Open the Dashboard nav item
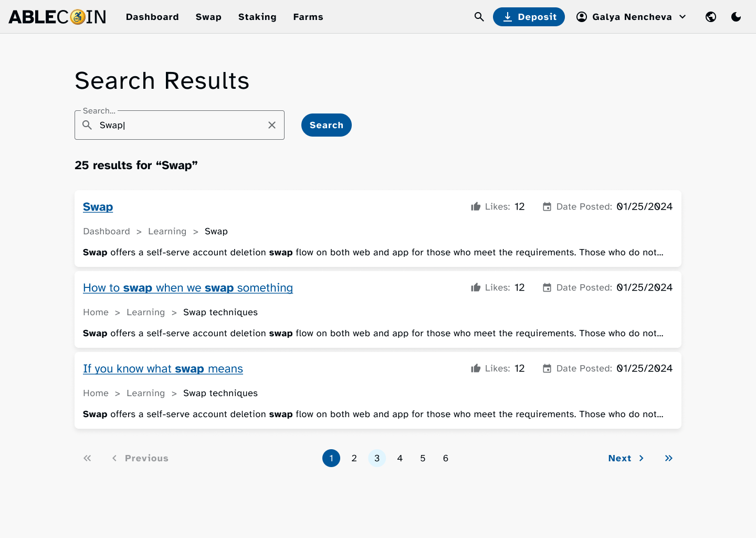 152,17
